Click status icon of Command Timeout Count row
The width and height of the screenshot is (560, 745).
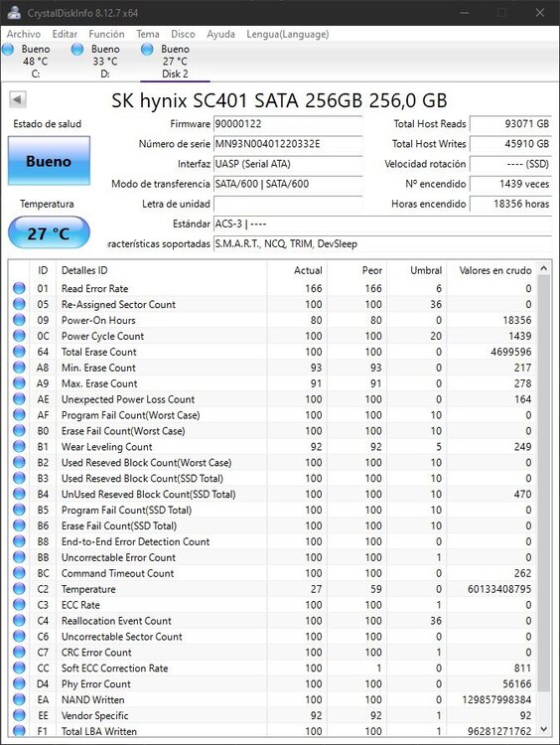(19, 573)
